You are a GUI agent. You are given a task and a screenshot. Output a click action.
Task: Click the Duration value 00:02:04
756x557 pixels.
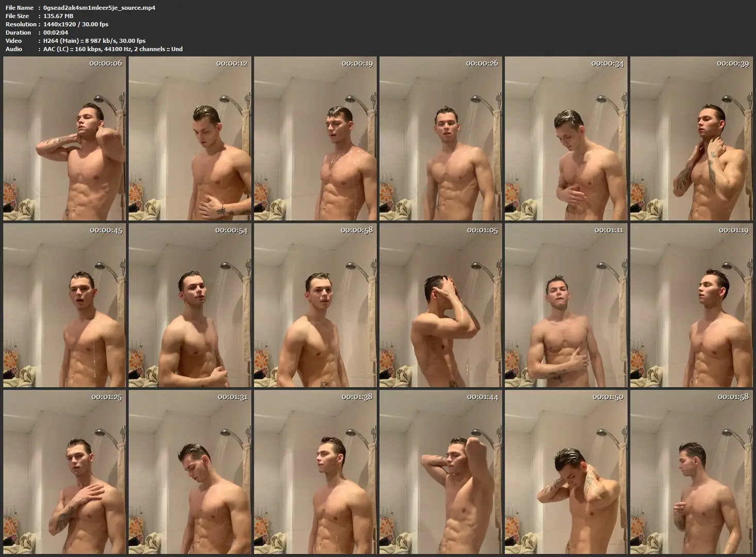click(x=56, y=33)
